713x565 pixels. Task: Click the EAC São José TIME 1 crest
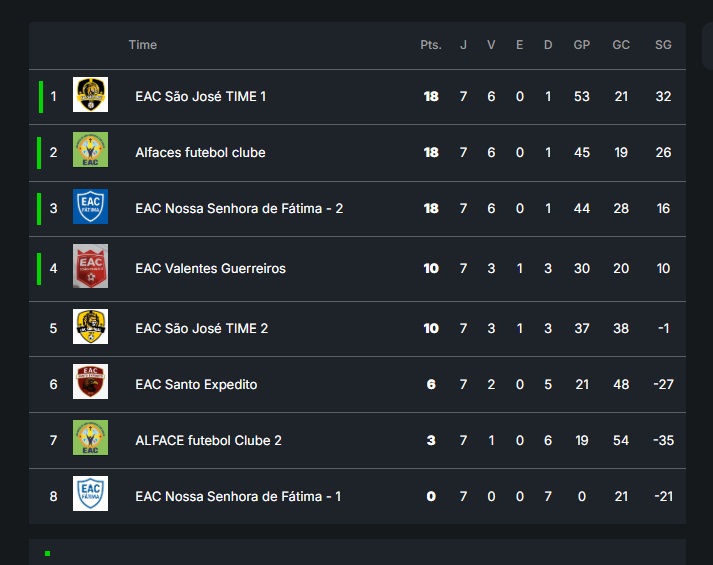[90, 96]
